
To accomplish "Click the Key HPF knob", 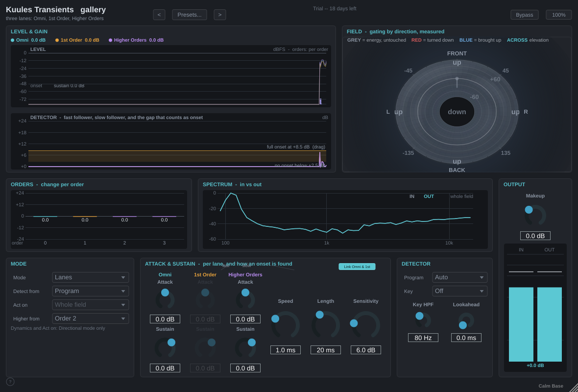I will (x=423, y=320).
